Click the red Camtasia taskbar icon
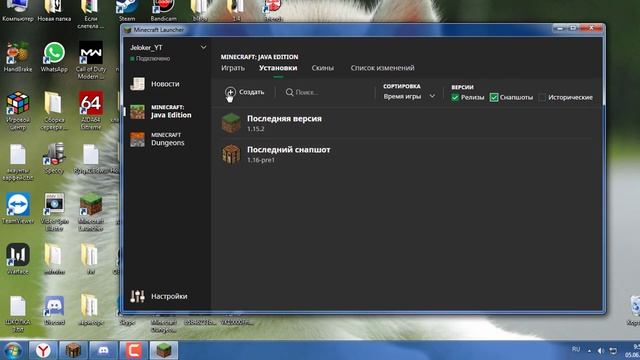Image resolution: width=640 pixels, height=360 pixels. pos(133,351)
